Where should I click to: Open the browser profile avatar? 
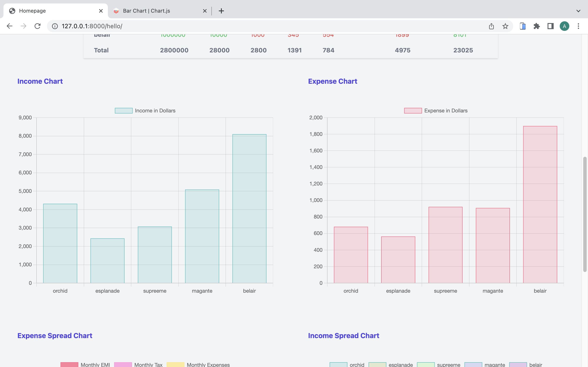[x=565, y=26]
